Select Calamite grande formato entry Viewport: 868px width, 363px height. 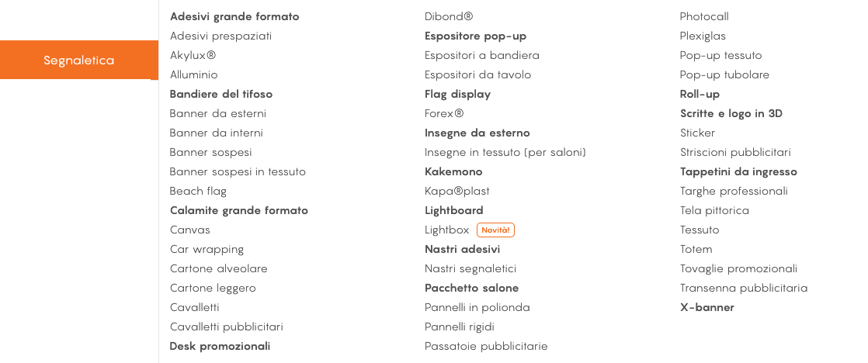tap(239, 210)
